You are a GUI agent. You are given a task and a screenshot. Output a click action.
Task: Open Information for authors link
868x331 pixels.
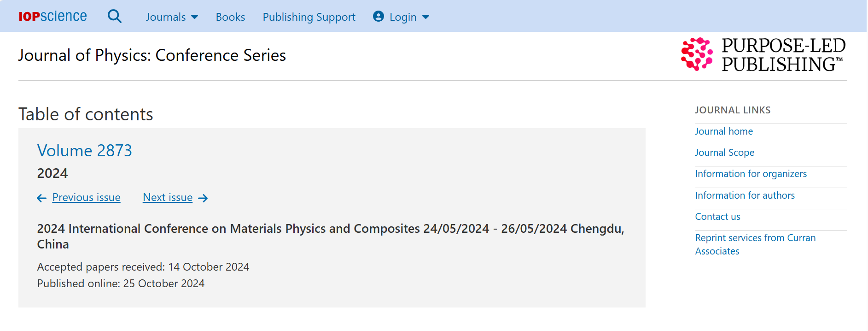click(x=745, y=195)
